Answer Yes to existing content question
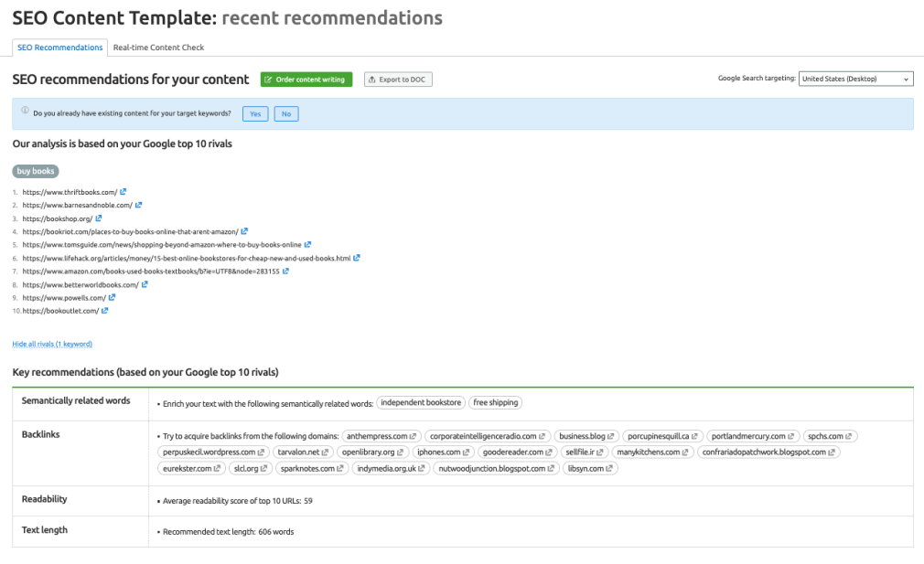Image resolution: width=924 pixels, height=564 pixels. pyautogui.click(x=255, y=114)
